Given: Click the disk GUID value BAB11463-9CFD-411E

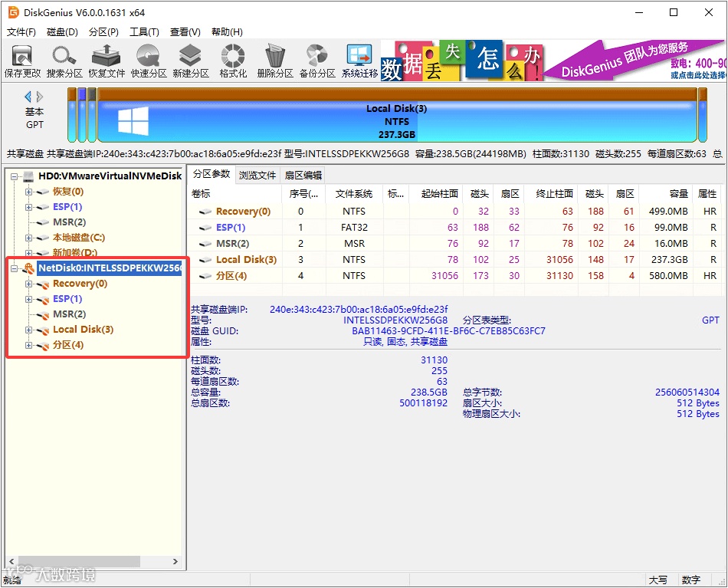Looking at the screenshot, I should (x=448, y=331).
